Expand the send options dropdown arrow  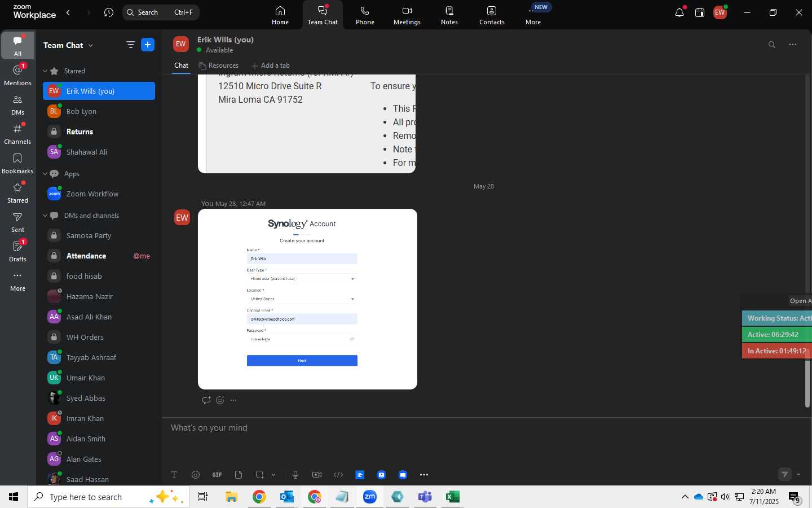(798, 474)
